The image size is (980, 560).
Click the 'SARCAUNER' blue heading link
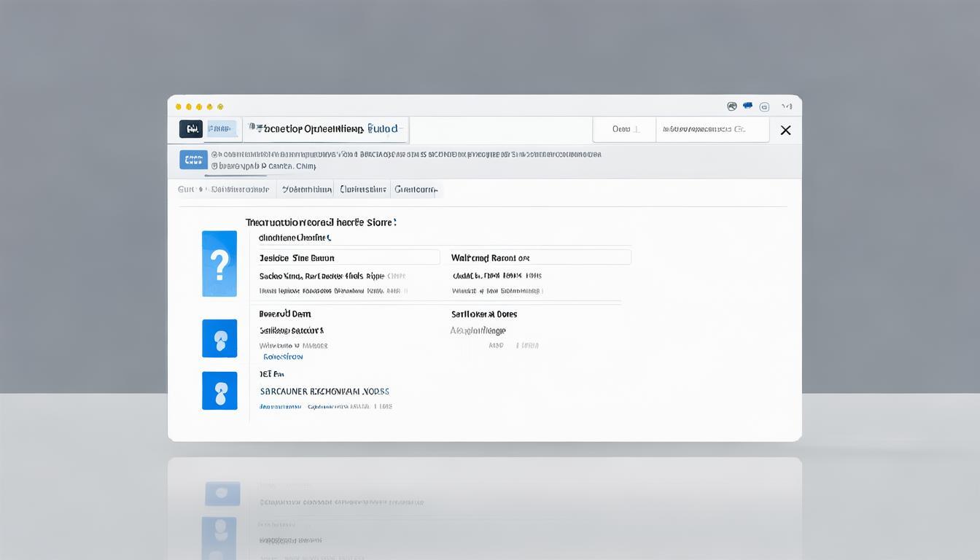324,392
